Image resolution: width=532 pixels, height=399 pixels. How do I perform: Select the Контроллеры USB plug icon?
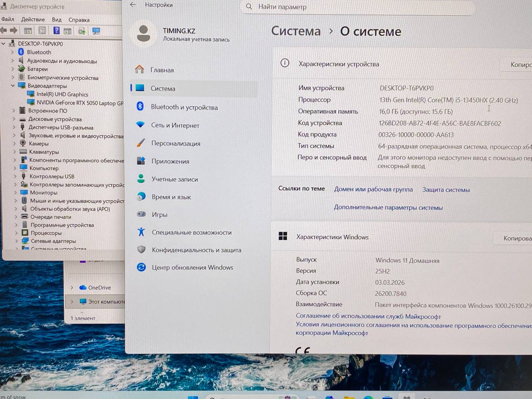[24, 176]
